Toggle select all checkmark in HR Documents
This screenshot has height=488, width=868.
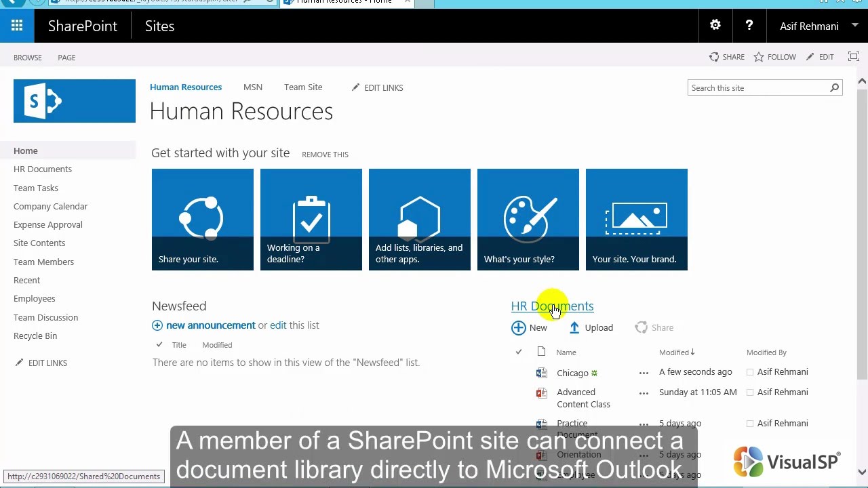519,352
